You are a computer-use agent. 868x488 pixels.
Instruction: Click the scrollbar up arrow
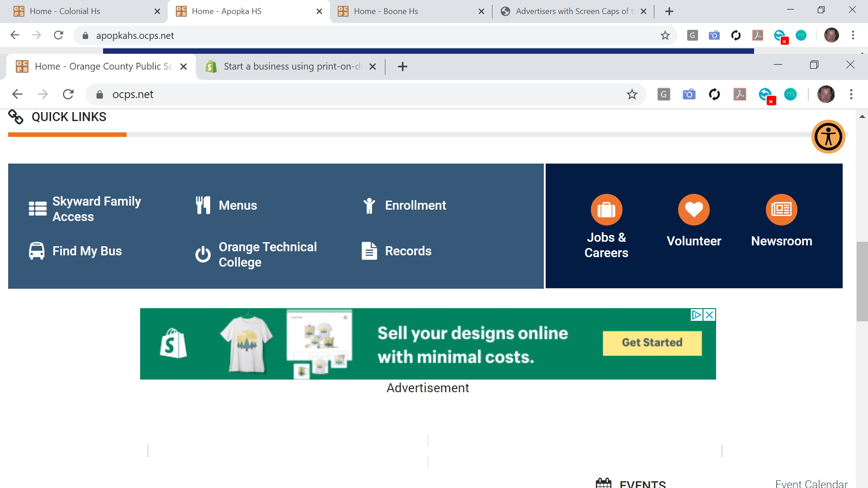(862, 117)
